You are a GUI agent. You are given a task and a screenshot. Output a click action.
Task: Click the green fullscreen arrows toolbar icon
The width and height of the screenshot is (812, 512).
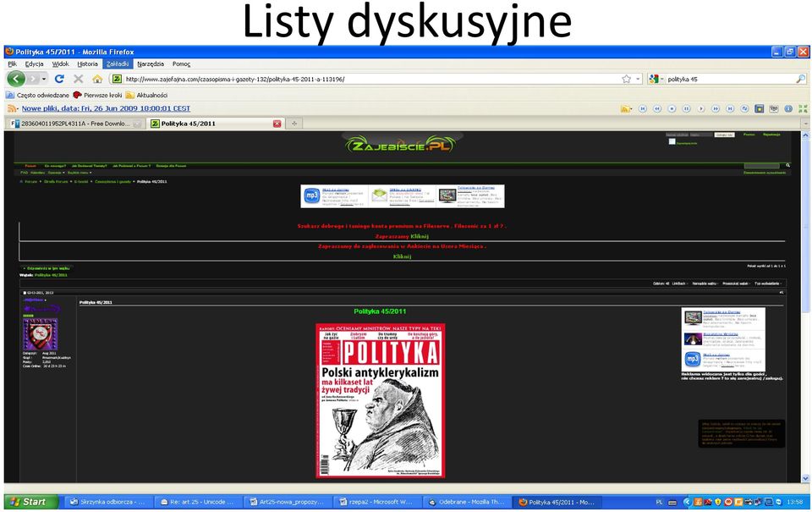tap(803, 108)
